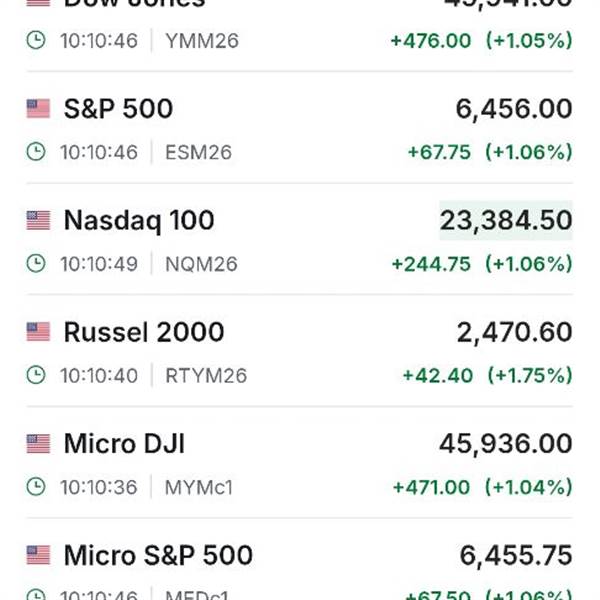Open the S&P 500 futures name
The image size is (600, 600).
point(118,109)
